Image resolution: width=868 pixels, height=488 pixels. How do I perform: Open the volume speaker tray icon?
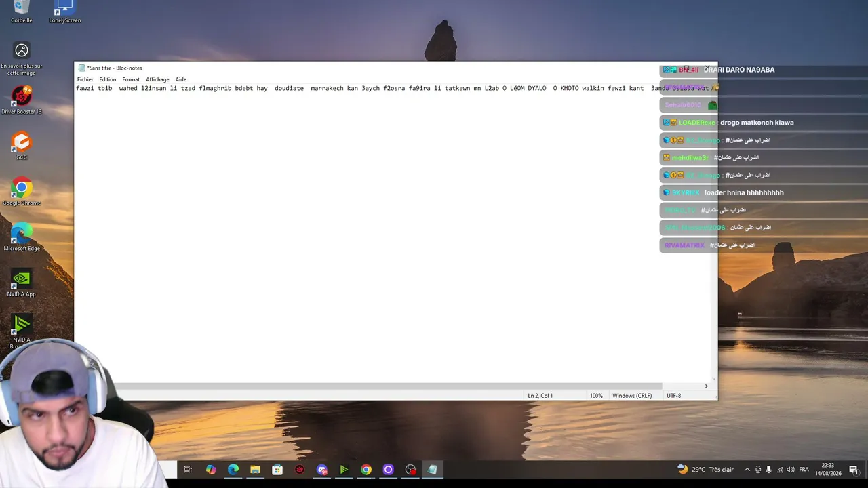coord(791,470)
